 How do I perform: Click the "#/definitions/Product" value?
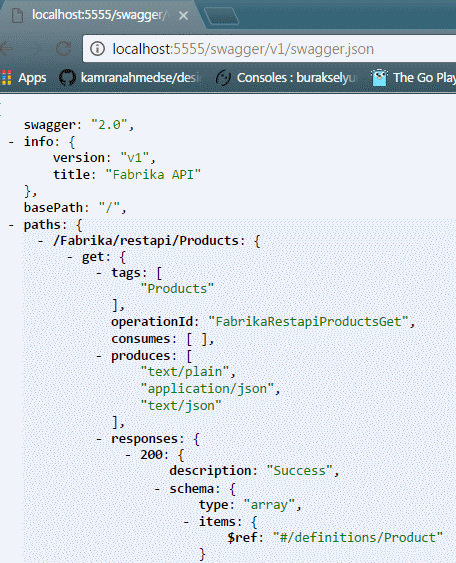pos(358,538)
